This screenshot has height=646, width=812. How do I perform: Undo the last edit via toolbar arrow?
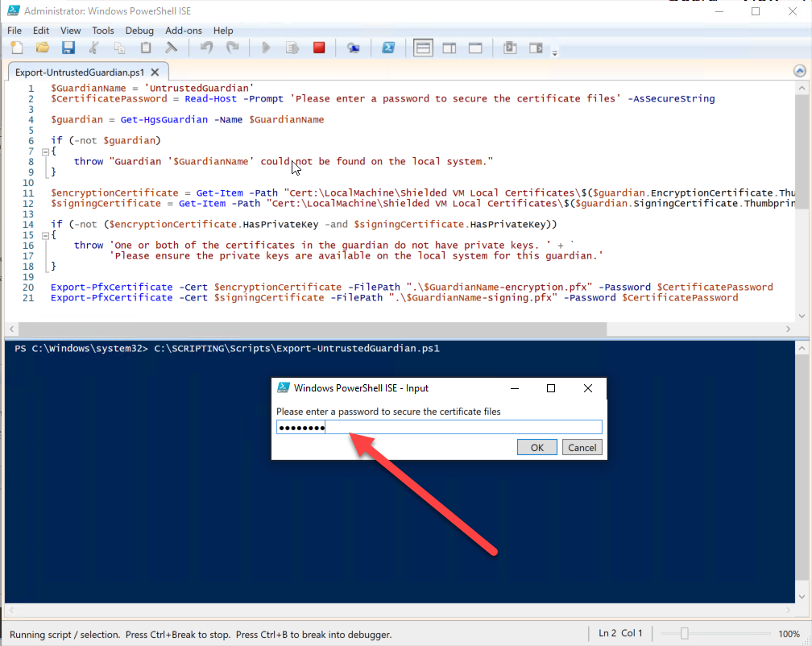(x=206, y=48)
